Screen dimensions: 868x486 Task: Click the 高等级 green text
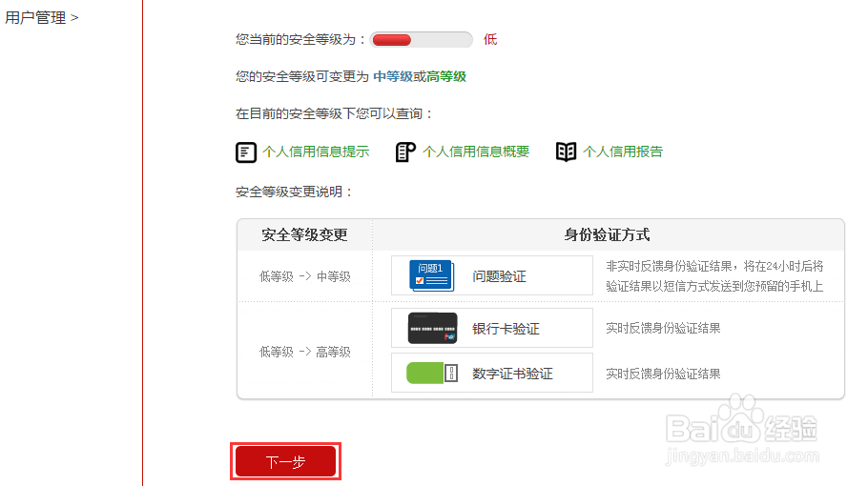click(x=446, y=76)
